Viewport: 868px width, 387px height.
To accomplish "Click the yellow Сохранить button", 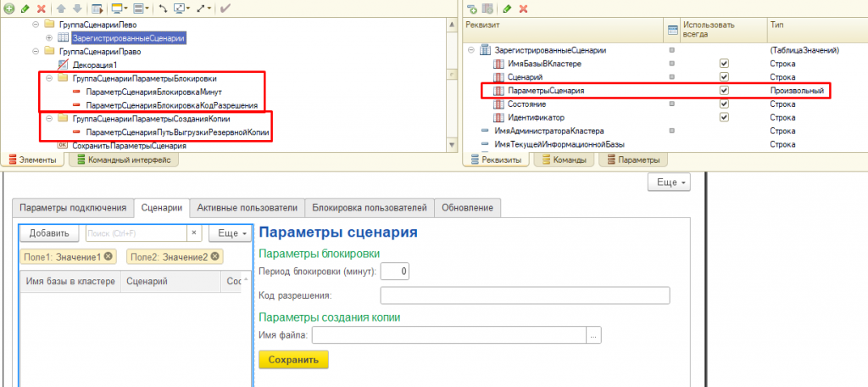I will (x=293, y=359).
